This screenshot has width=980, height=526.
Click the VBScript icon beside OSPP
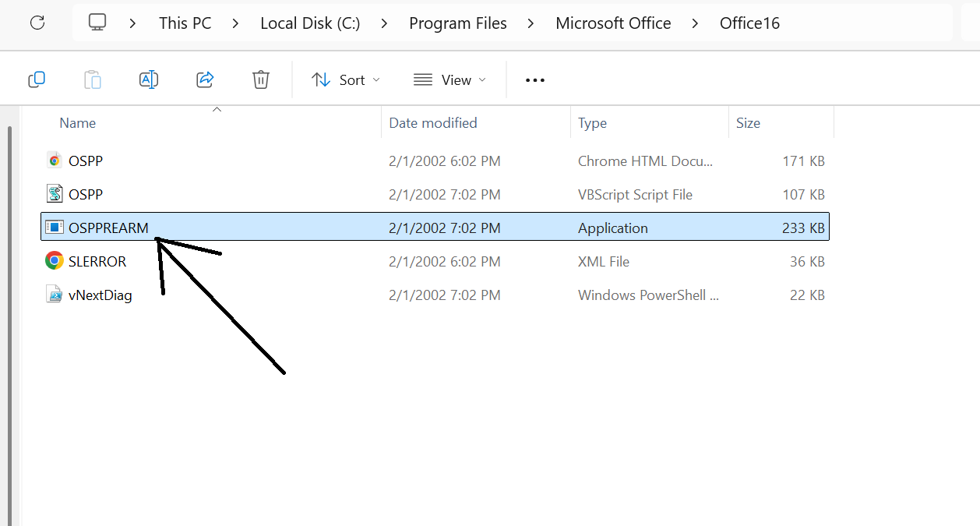(x=55, y=194)
